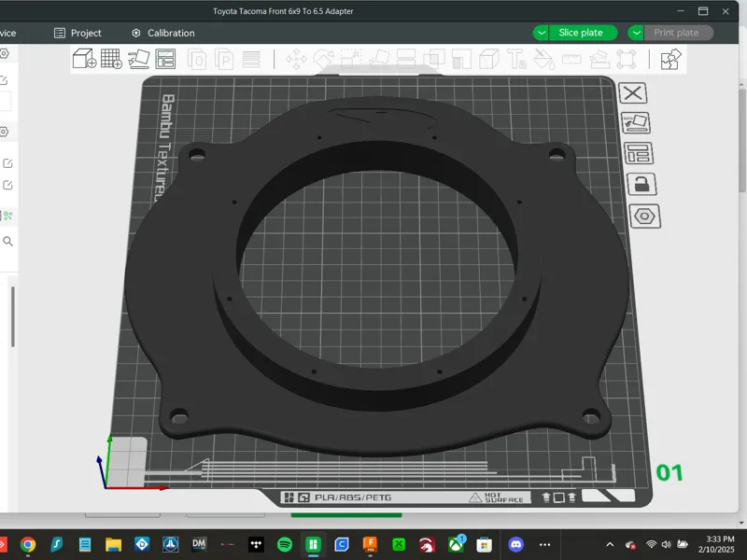Open Chrome from the taskbar
Image resolution: width=747 pixels, height=560 pixels.
pyautogui.click(x=28, y=544)
